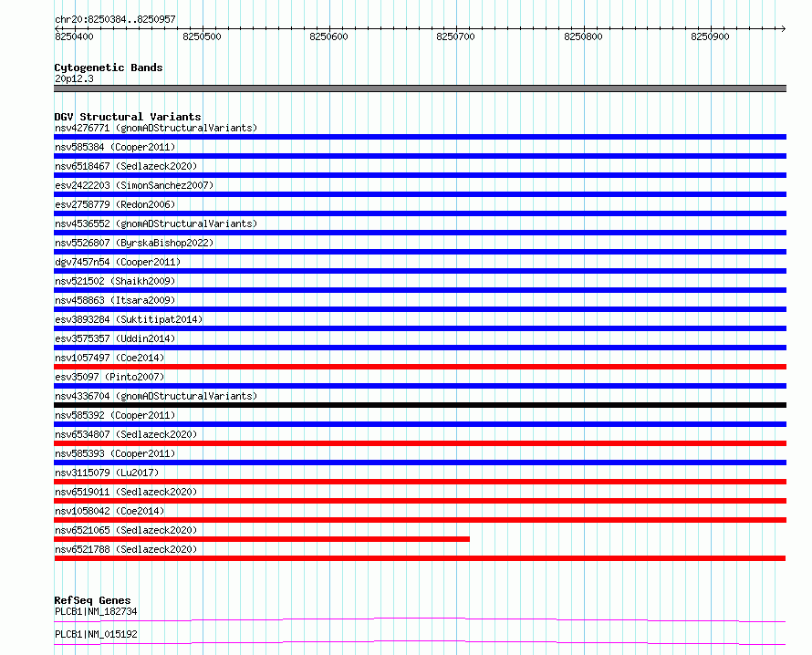
Task: Click nsv1057497 (Coe2014) label
Action: coord(109,358)
